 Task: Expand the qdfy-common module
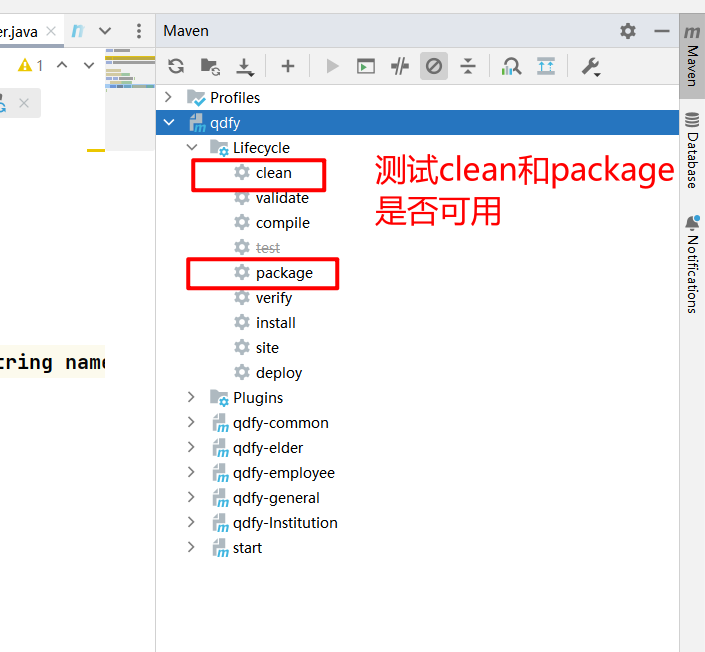[x=191, y=422]
